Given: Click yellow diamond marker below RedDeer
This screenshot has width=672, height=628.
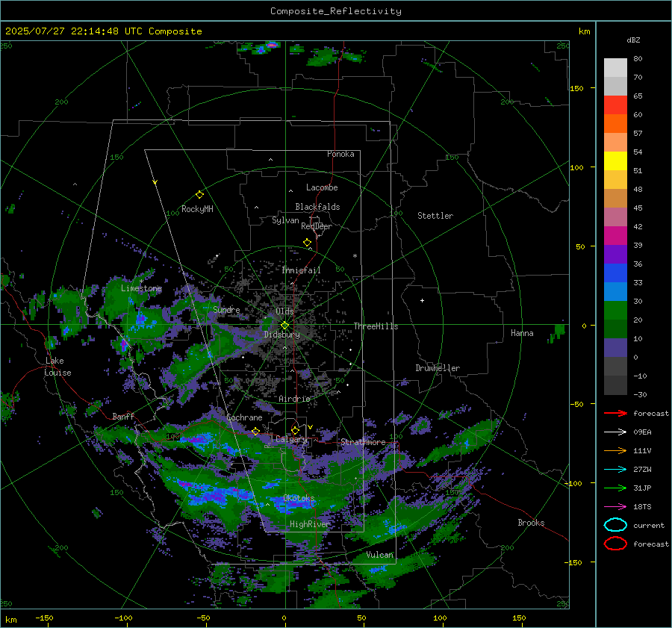Looking at the screenshot, I should pyautogui.click(x=307, y=243).
